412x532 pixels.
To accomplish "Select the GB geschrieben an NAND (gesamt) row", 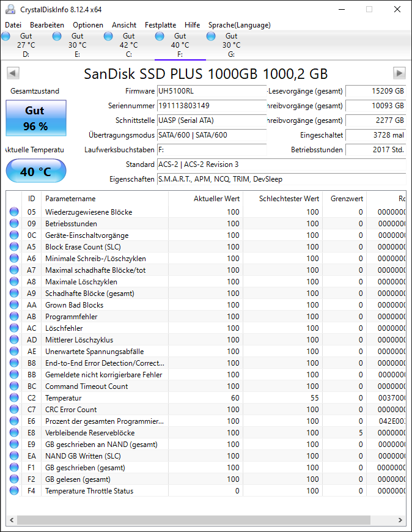I will 206,444.
